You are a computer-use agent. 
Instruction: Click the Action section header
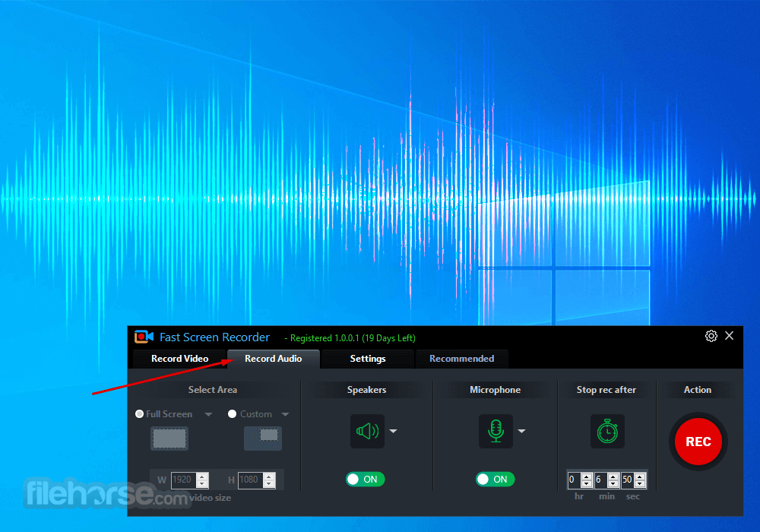click(x=698, y=390)
